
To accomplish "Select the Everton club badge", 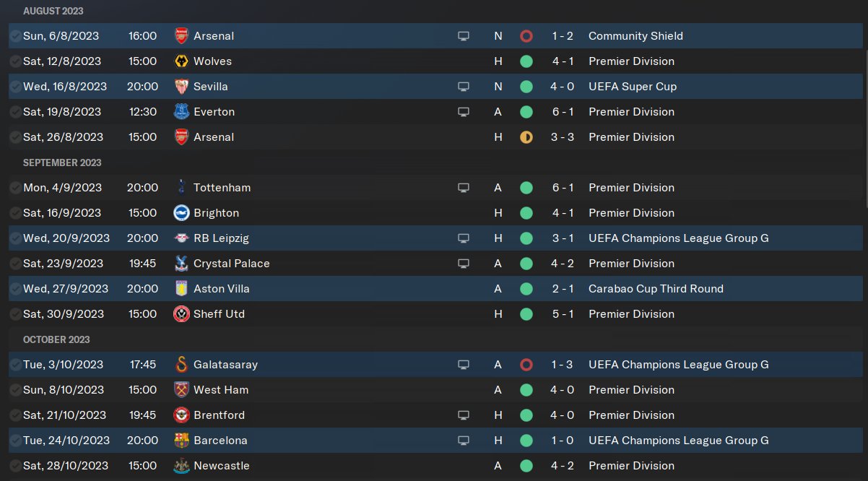I will click(181, 112).
